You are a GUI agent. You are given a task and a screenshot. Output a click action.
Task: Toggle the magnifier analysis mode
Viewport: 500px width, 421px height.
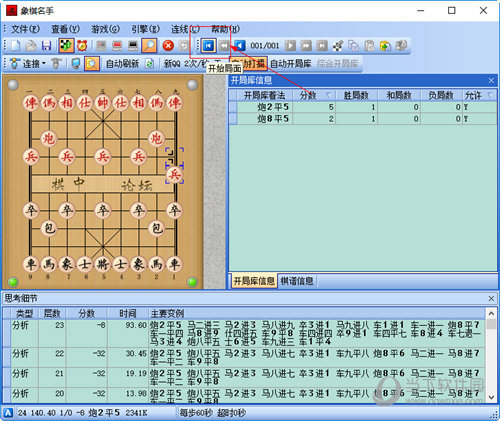pyautogui.click(x=149, y=46)
